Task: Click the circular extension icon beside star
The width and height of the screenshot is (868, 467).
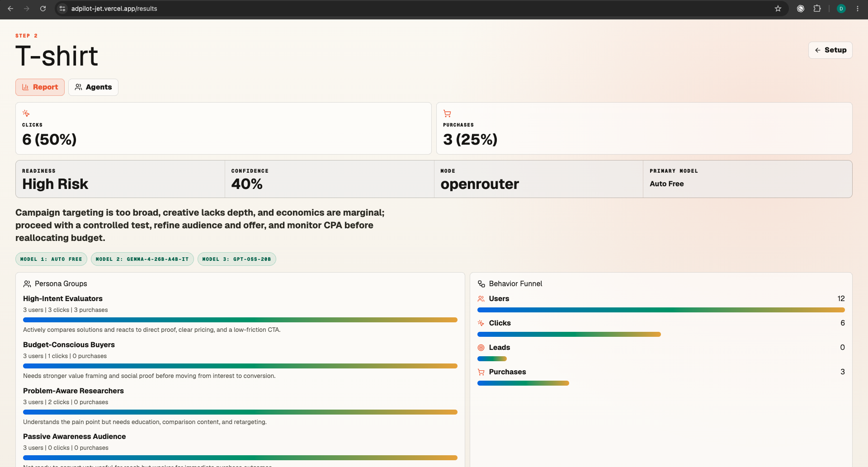Action: pyautogui.click(x=801, y=9)
